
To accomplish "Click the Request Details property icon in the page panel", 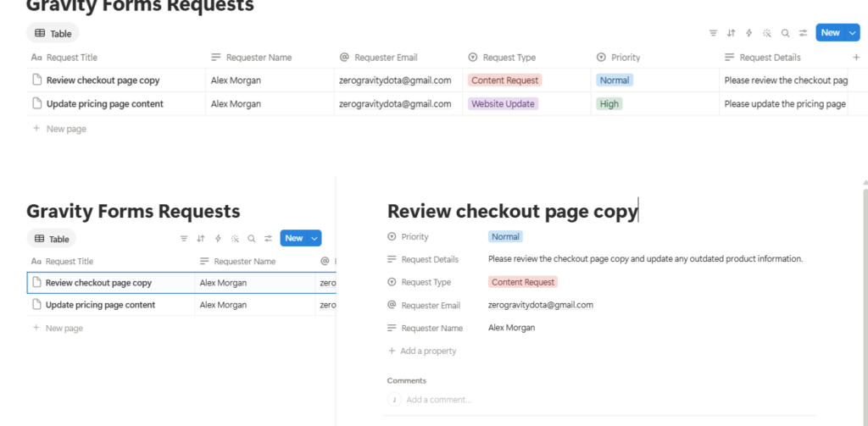I will [392, 259].
